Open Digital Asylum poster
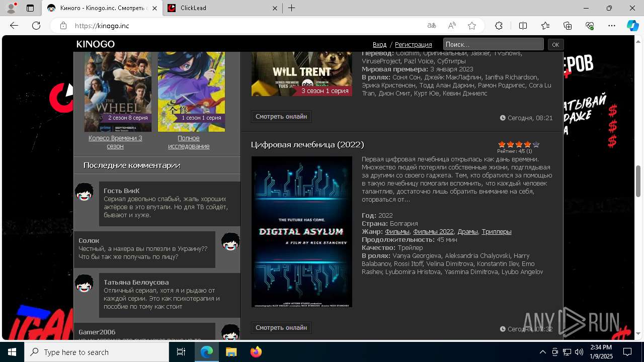The width and height of the screenshot is (644, 362). (302, 232)
